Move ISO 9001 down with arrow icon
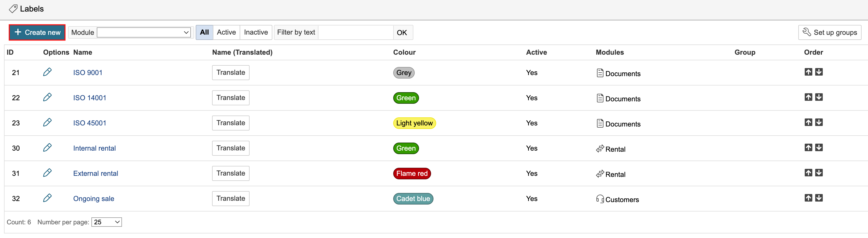This screenshot has height=238, width=868. pyautogui.click(x=819, y=72)
